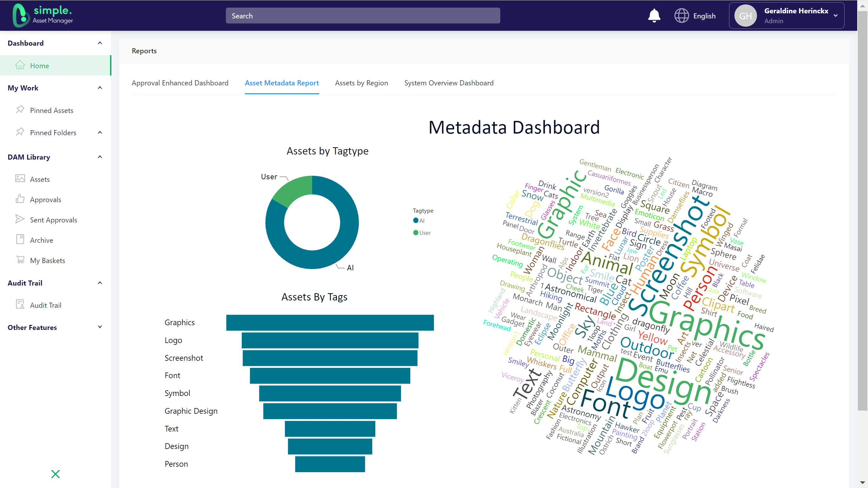
Task: Open the System Overview Dashboard tab
Action: pos(449,83)
